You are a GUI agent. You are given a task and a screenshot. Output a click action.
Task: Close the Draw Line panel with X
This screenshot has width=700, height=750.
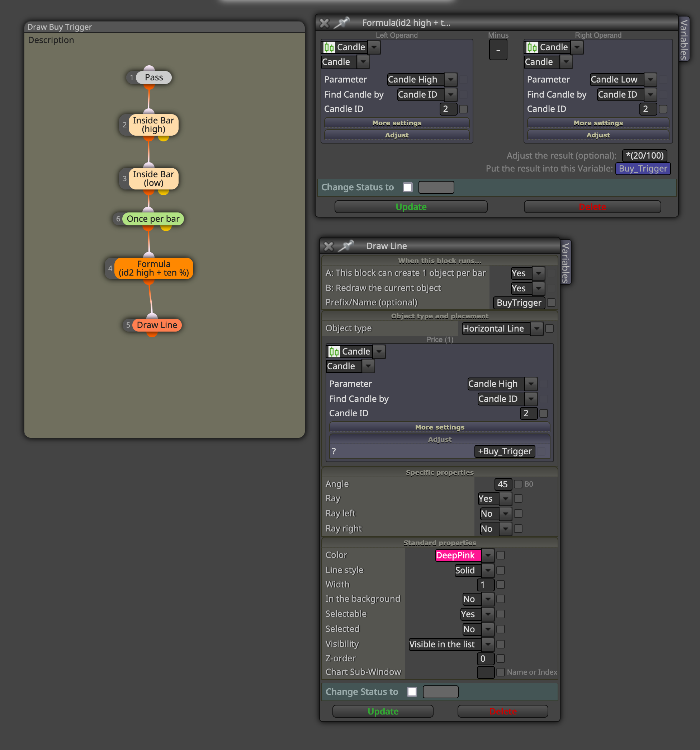pos(329,246)
